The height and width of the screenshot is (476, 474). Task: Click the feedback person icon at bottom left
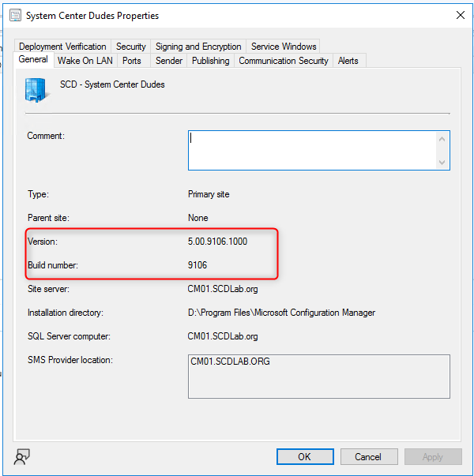pos(21,456)
